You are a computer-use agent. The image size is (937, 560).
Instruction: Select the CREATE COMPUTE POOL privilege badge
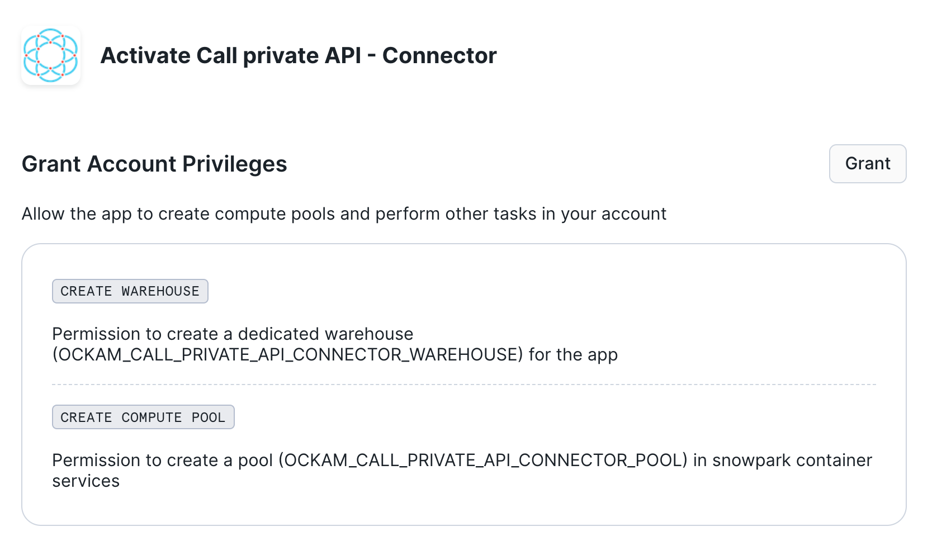pos(143,417)
